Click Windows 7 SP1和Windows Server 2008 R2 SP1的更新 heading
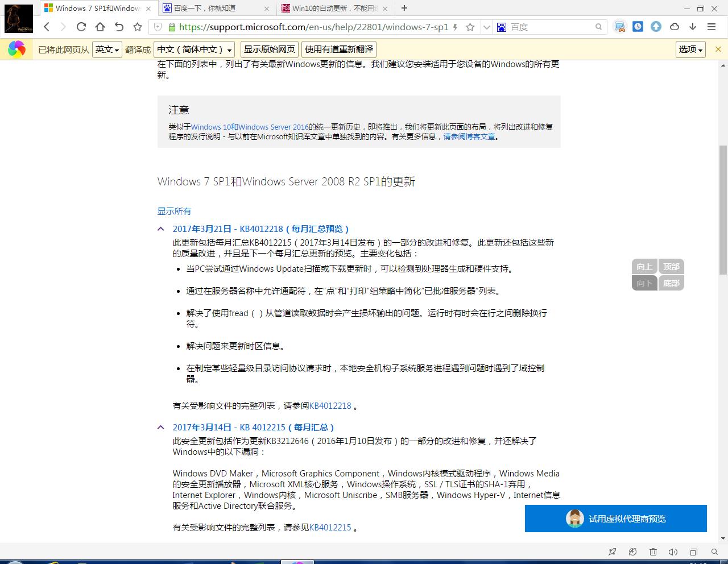 click(x=286, y=181)
